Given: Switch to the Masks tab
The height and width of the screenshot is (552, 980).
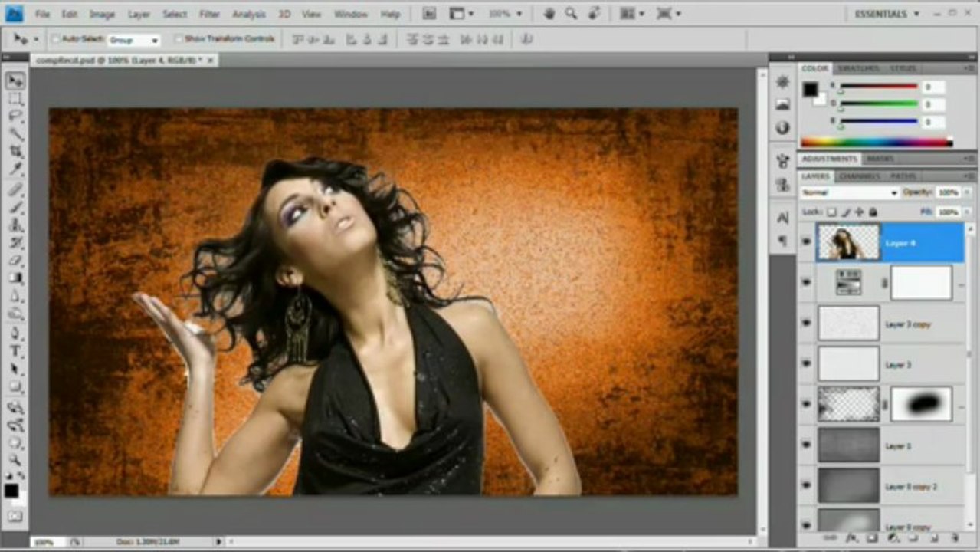Looking at the screenshot, I should click(x=880, y=159).
